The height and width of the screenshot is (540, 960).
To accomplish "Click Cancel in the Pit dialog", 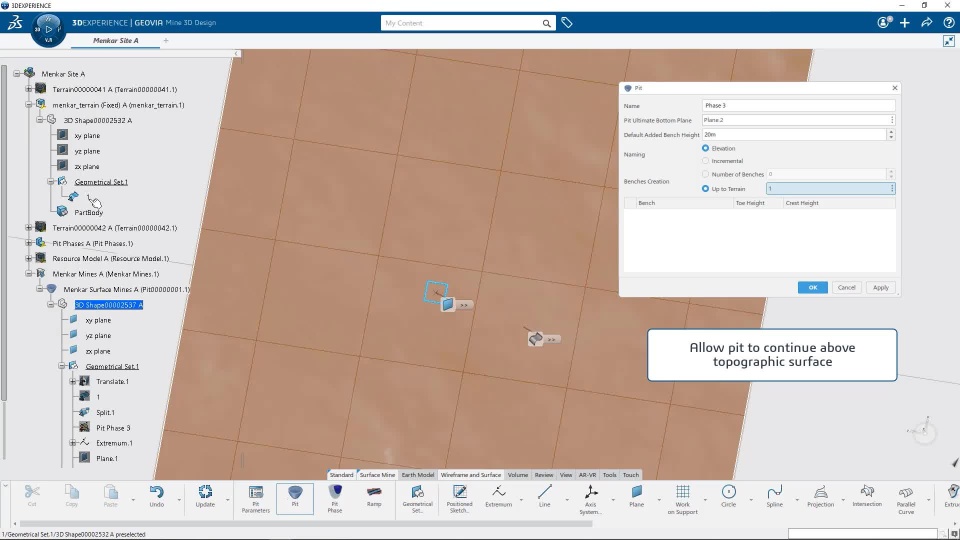I will coord(847,287).
